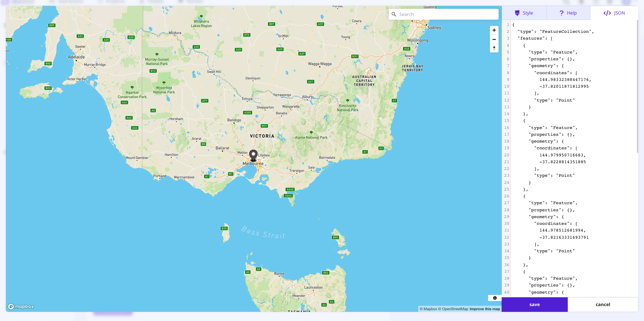Open the © Mapbox attribution link

coord(428,309)
